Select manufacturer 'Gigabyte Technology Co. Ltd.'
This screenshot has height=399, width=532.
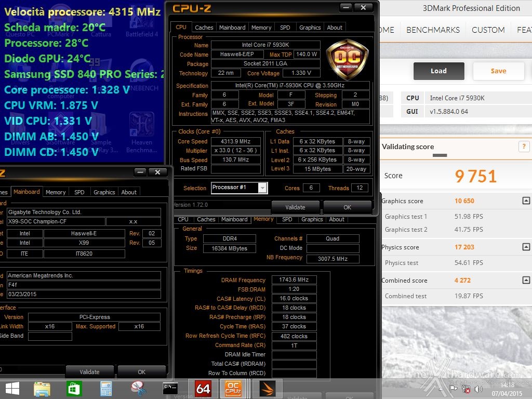pyautogui.click(x=84, y=212)
